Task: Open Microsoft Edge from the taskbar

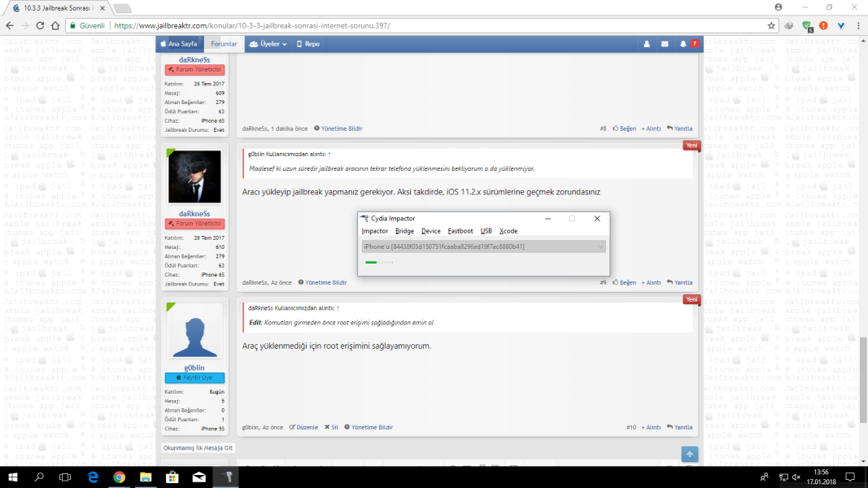Action: tap(93, 477)
